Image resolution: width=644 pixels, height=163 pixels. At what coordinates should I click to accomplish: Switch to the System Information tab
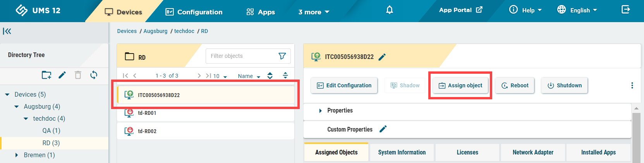402,152
